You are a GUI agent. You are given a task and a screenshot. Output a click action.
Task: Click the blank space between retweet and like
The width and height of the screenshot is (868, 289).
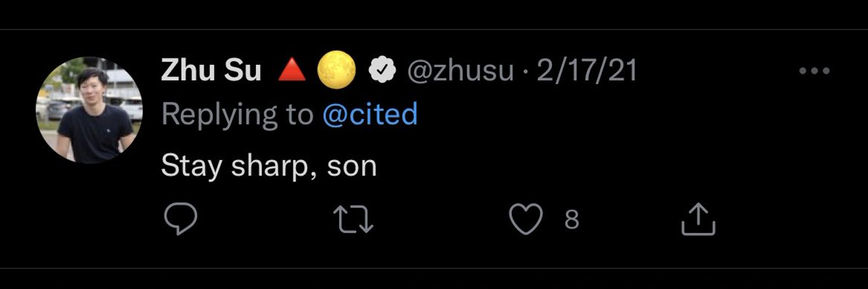[x=440, y=220]
